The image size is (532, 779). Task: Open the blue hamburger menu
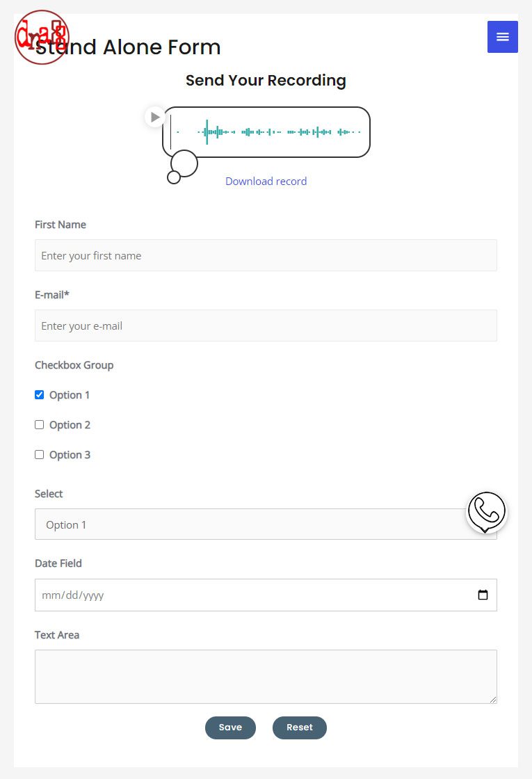click(x=502, y=37)
